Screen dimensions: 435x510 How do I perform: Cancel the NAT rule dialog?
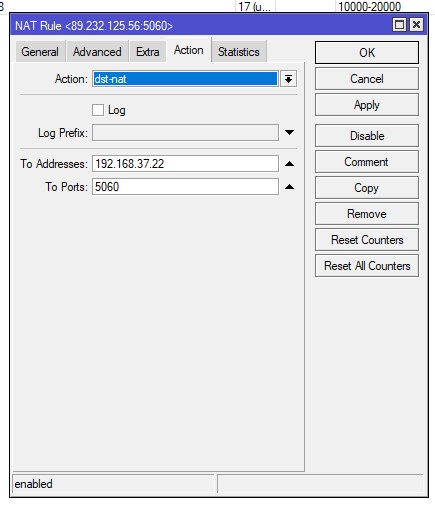(x=367, y=79)
